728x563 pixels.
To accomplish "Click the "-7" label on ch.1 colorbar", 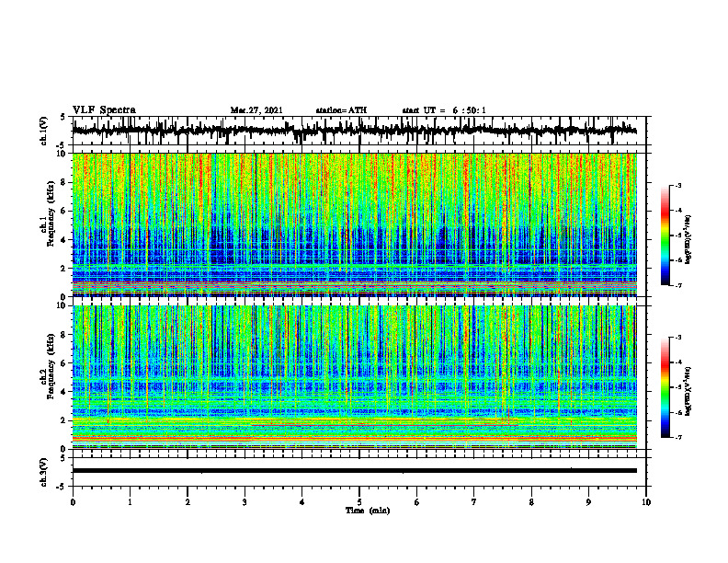I will point(678,285).
